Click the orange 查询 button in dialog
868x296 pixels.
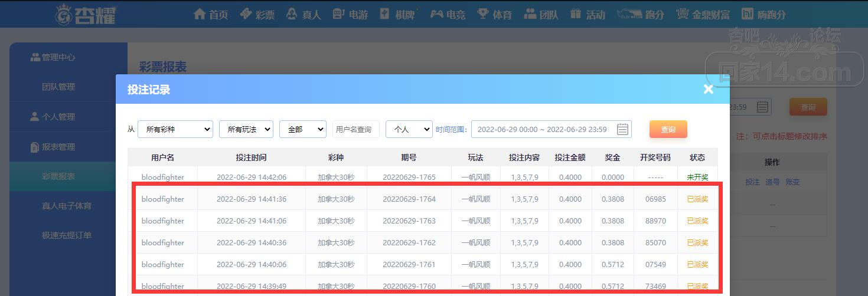668,129
